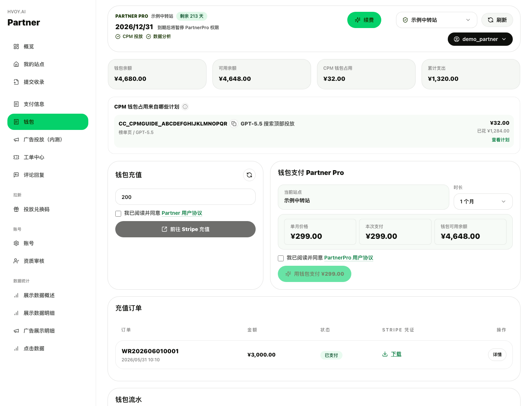Open Partner 用户协议 link

pos(182,213)
